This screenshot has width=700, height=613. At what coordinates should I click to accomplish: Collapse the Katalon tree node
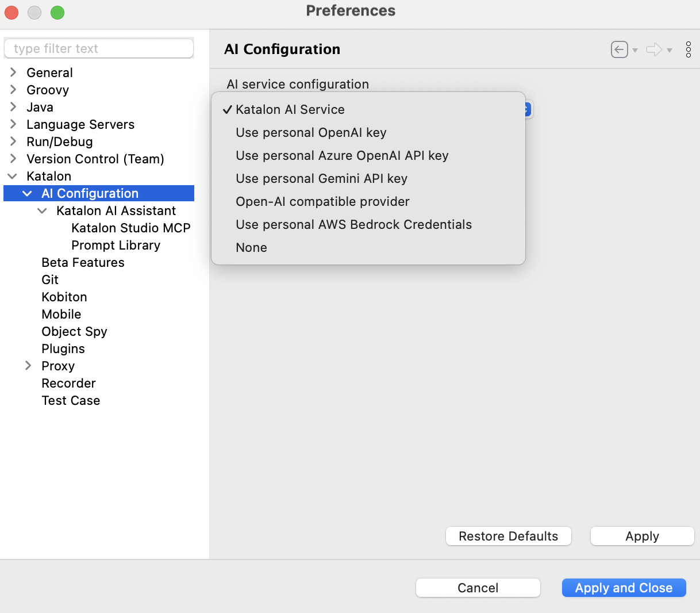coord(13,177)
